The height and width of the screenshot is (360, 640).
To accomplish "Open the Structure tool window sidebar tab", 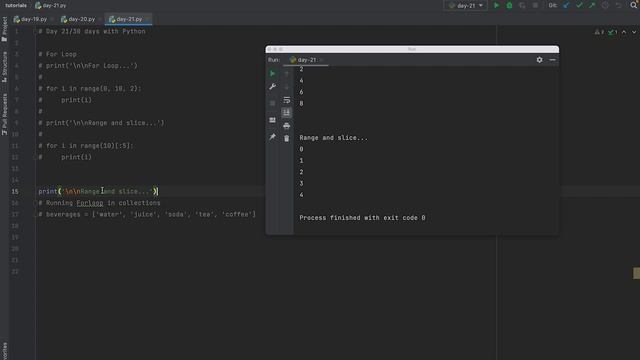I will point(4,67).
